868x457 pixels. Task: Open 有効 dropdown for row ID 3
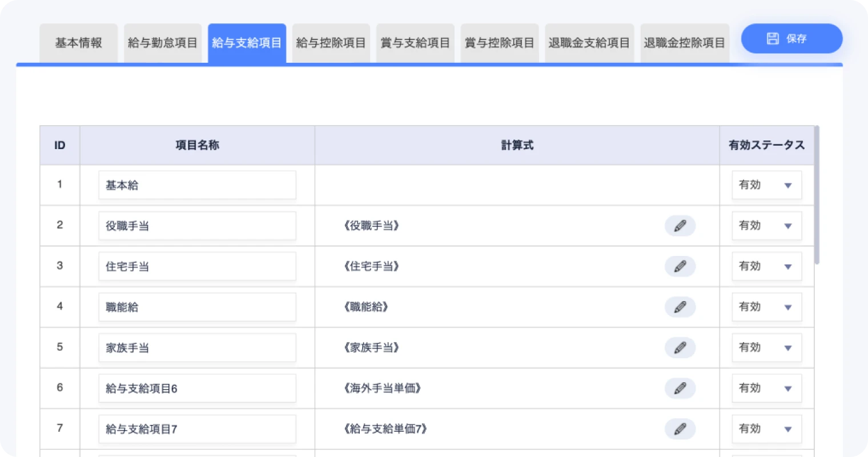766,266
